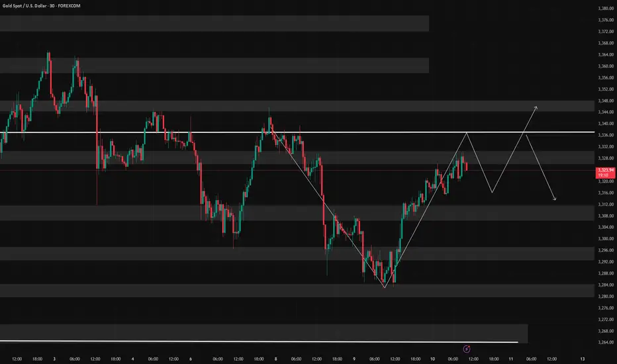Click date label 6 on time axis
Viewport: 617px width, 364px height.
(x=191, y=359)
